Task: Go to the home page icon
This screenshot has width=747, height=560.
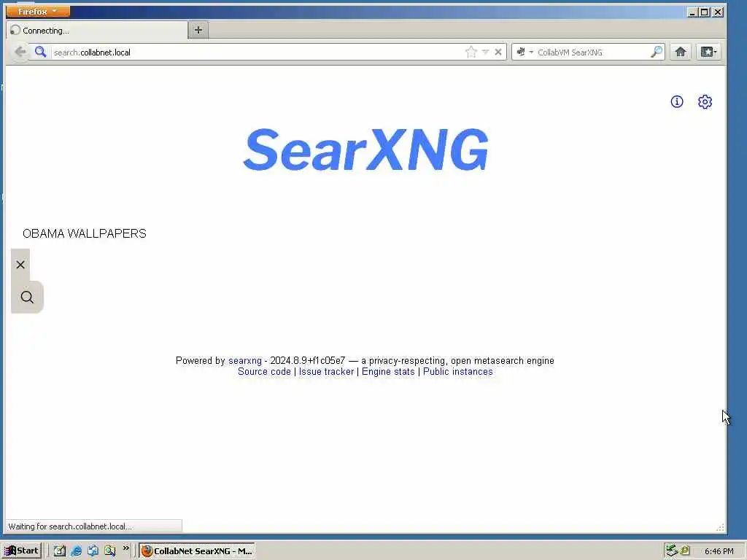Action: click(681, 52)
